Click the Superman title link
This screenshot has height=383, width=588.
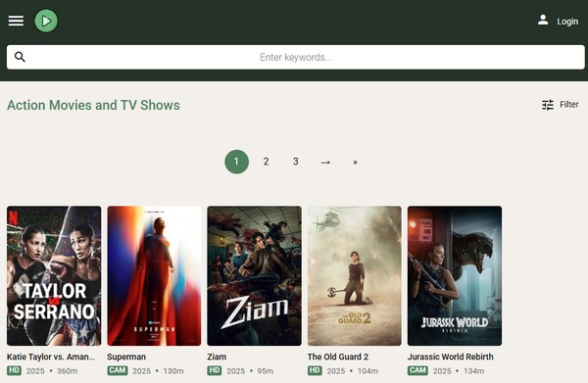pos(126,357)
